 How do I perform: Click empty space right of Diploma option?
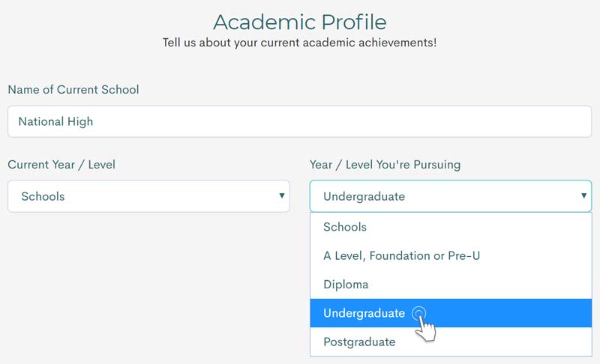coord(478,285)
